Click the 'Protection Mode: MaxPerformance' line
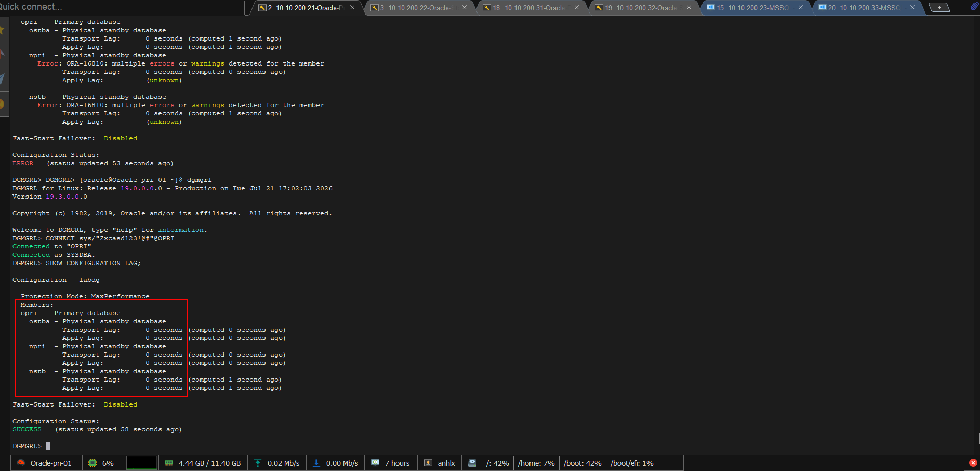980x471 pixels. tap(85, 296)
